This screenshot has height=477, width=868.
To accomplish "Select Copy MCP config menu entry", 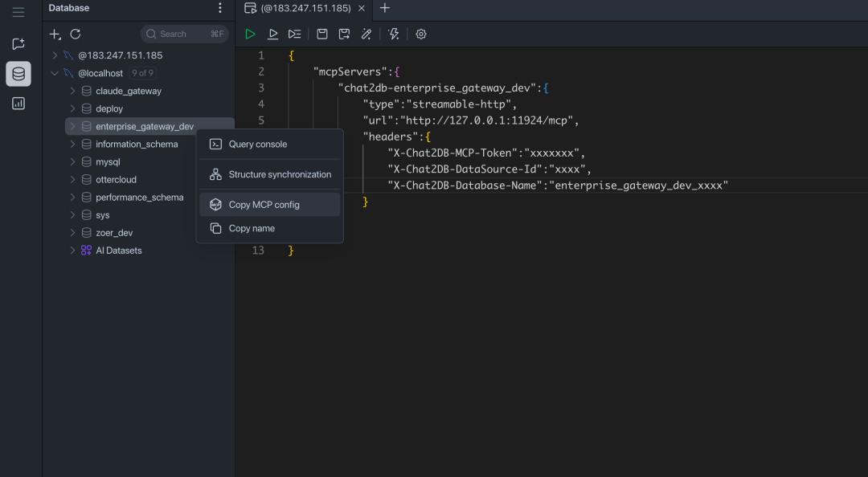I will coord(269,205).
